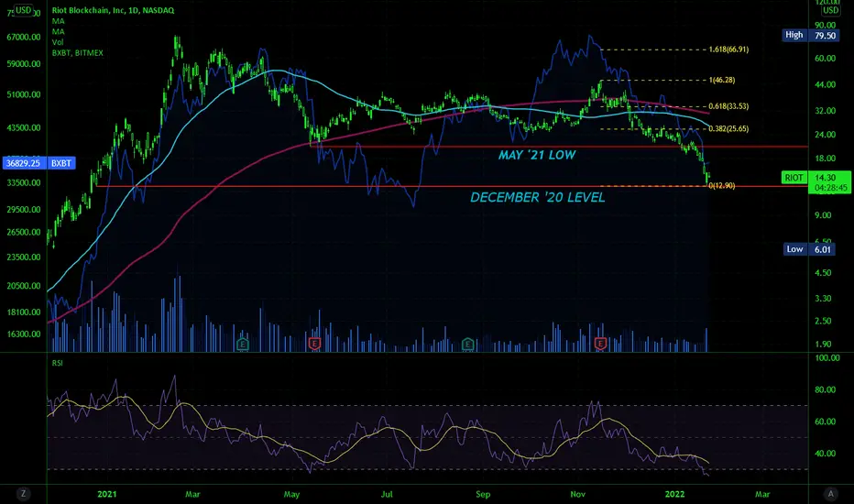The width and height of the screenshot is (854, 504).
Task: Click the 16300.00 left price scale value
Action: coord(24,334)
